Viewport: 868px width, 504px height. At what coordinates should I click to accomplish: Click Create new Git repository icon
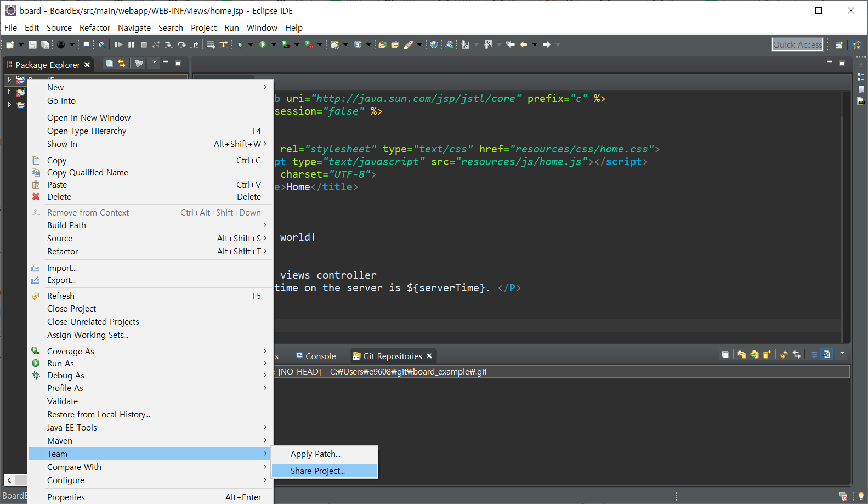[767, 354]
